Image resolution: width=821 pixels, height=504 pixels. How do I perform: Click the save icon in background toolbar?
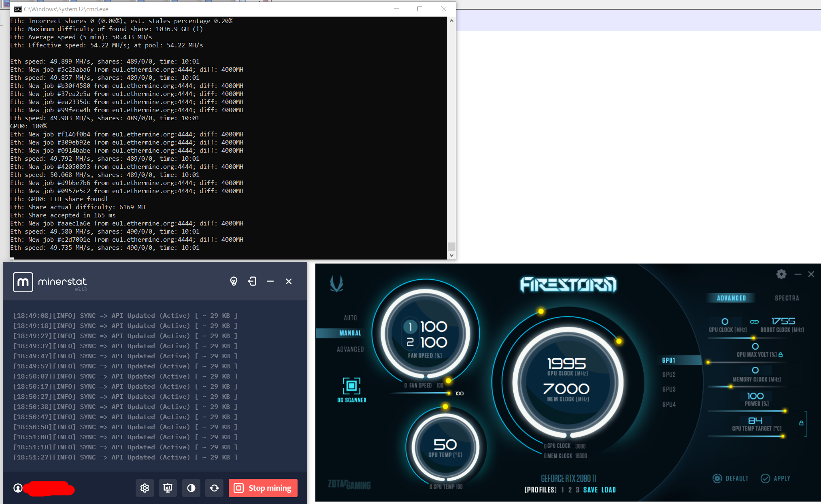[6, 3]
